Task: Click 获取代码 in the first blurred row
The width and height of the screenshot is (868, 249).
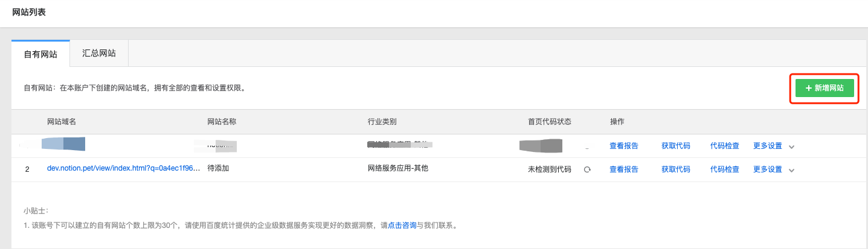Action: (x=676, y=146)
